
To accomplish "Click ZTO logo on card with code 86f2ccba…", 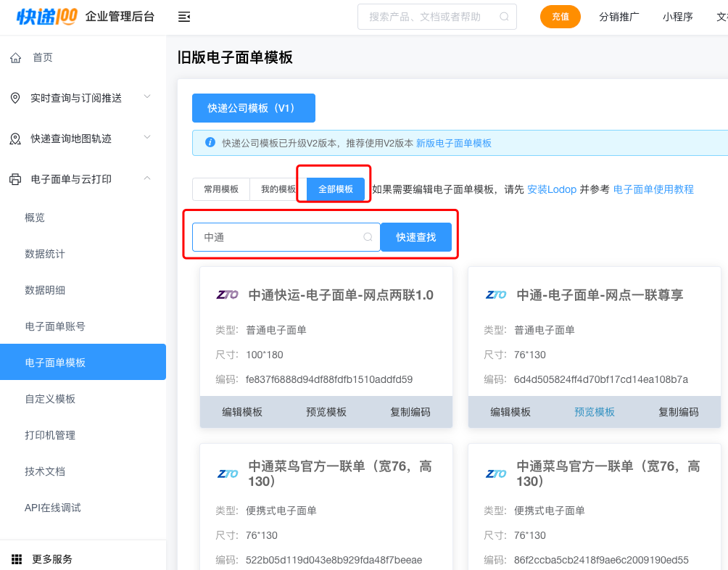I will (496, 474).
